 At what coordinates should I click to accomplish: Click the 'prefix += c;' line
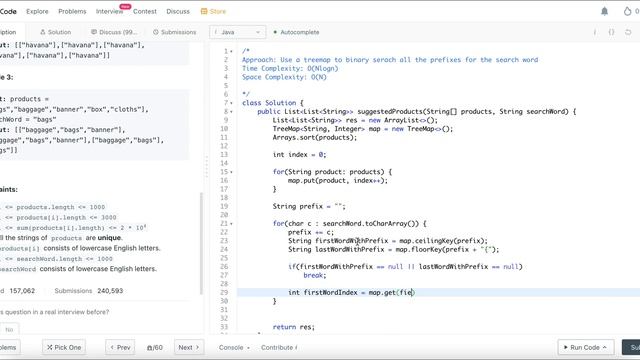311,232
